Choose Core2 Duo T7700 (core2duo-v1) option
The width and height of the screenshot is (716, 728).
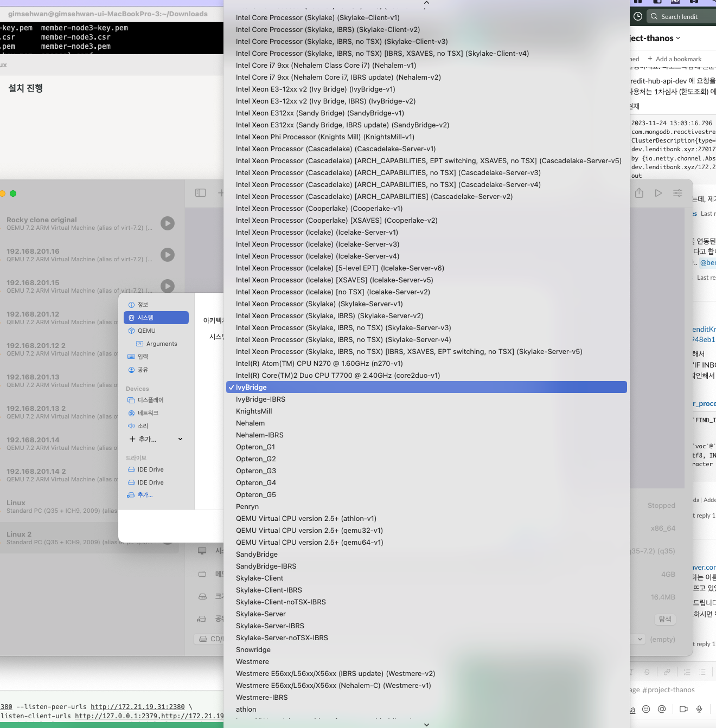[426, 375]
